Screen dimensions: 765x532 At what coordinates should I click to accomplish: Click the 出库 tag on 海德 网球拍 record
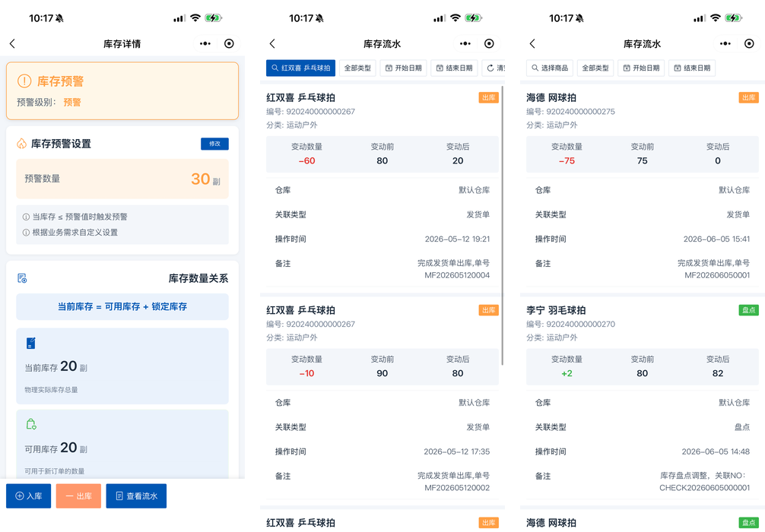point(748,97)
